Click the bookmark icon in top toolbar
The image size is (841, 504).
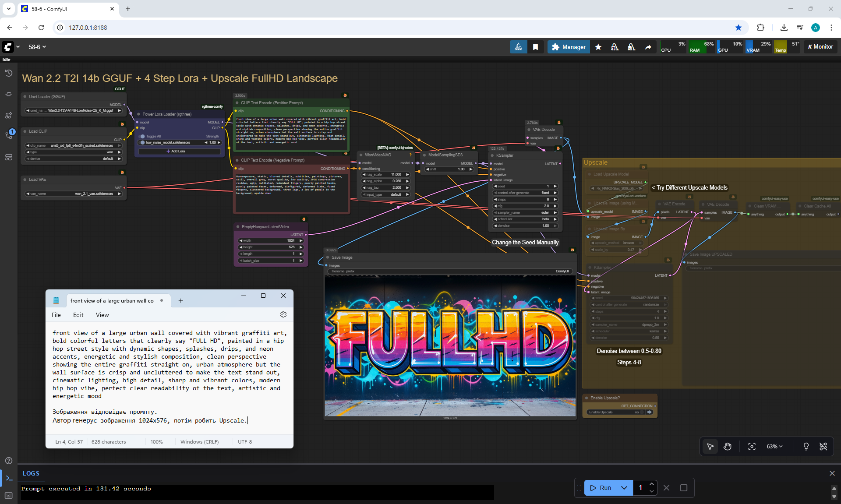(x=535, y=47)
